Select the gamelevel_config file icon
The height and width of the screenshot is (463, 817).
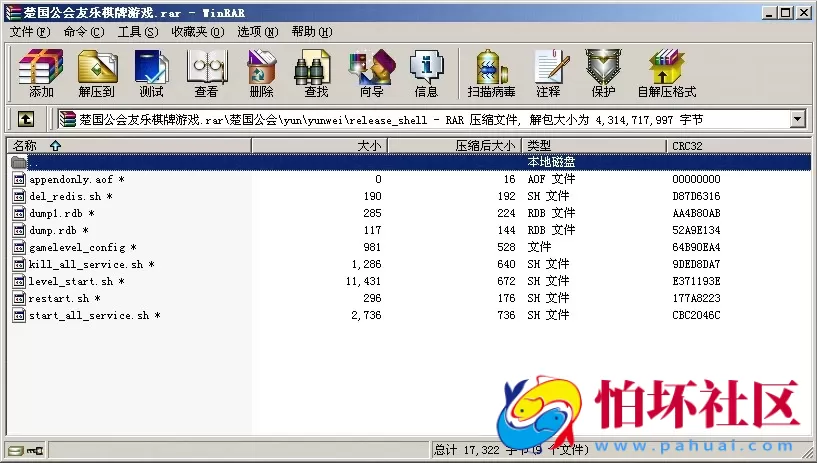tap(19, 247)
